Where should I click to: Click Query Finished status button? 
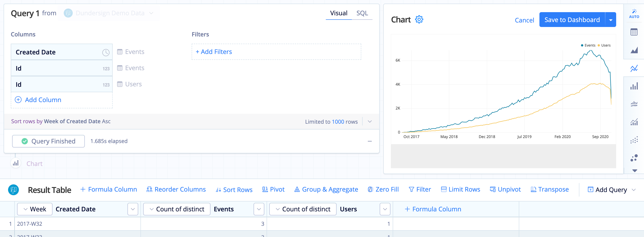pyautogui.click(x=48, y=141)
